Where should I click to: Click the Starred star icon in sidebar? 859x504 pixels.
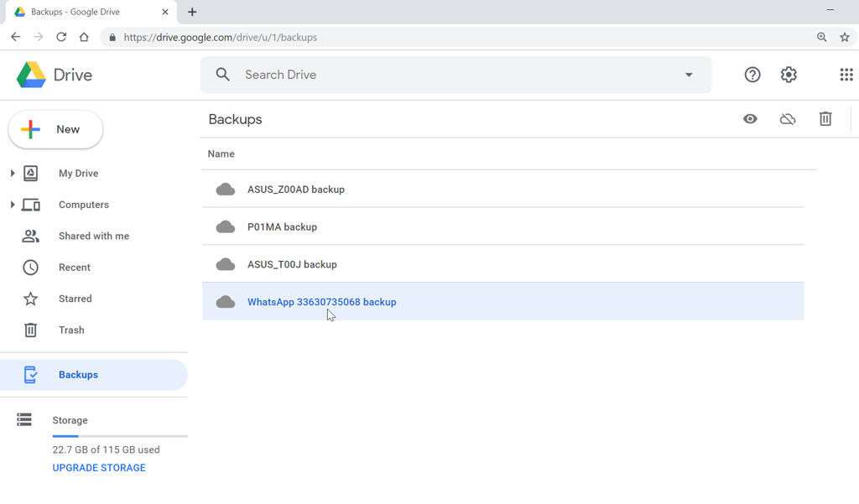(x=31, y=299)
